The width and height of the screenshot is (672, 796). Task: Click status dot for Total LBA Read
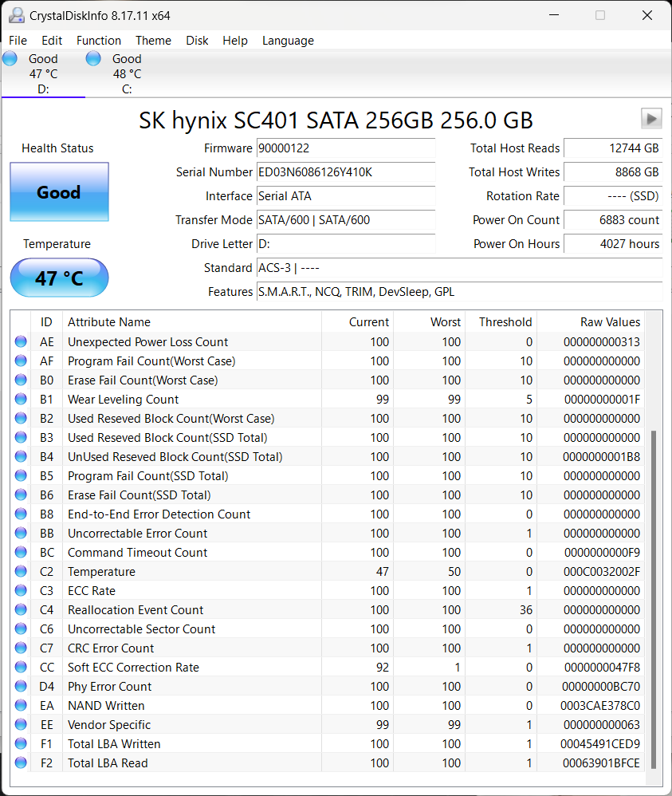[x=21, y=763]
